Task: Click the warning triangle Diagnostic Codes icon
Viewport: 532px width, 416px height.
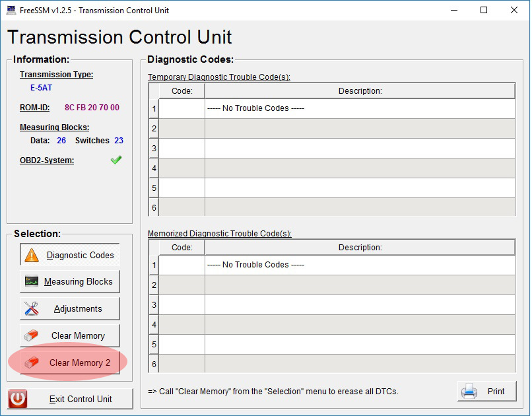Action: [x=32, y=256]
